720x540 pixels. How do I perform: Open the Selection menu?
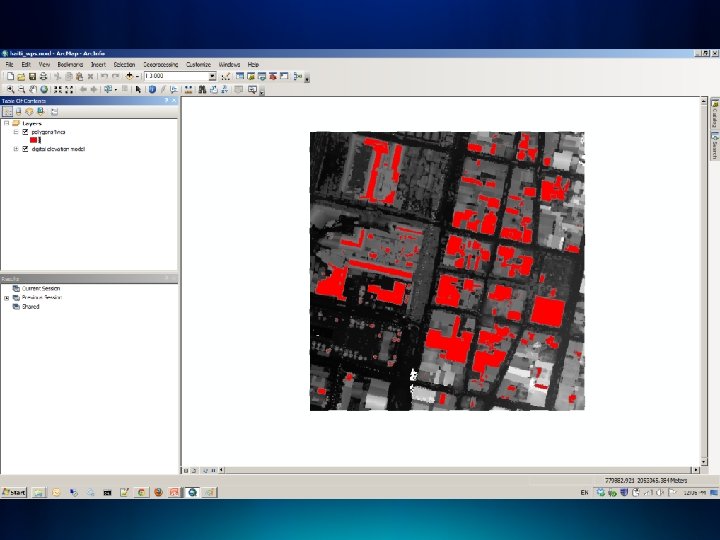[124, 64]
